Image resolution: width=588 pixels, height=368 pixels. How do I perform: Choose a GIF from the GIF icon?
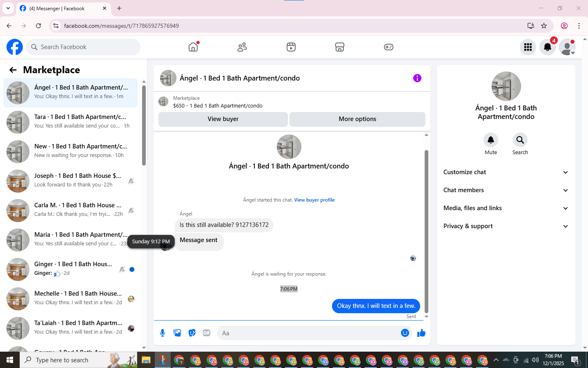[x=207, y=333]
